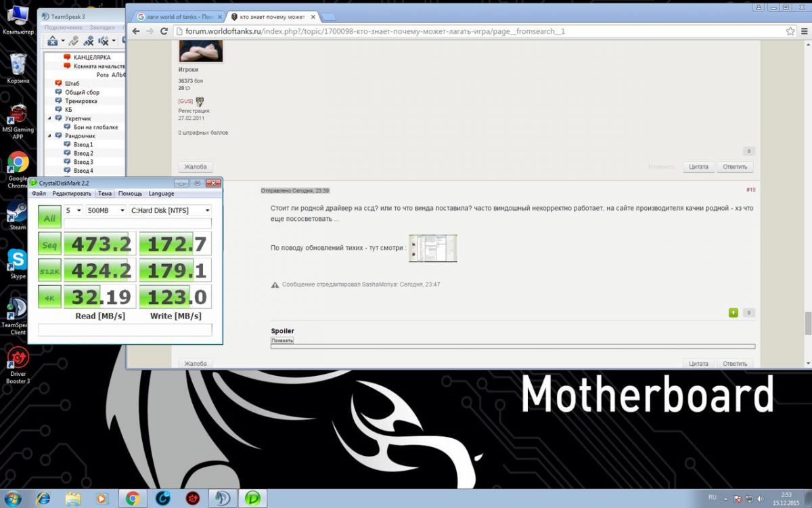Select Общий сбор channel
Viewport: 812px width, 508px height.
coord(82,92)
